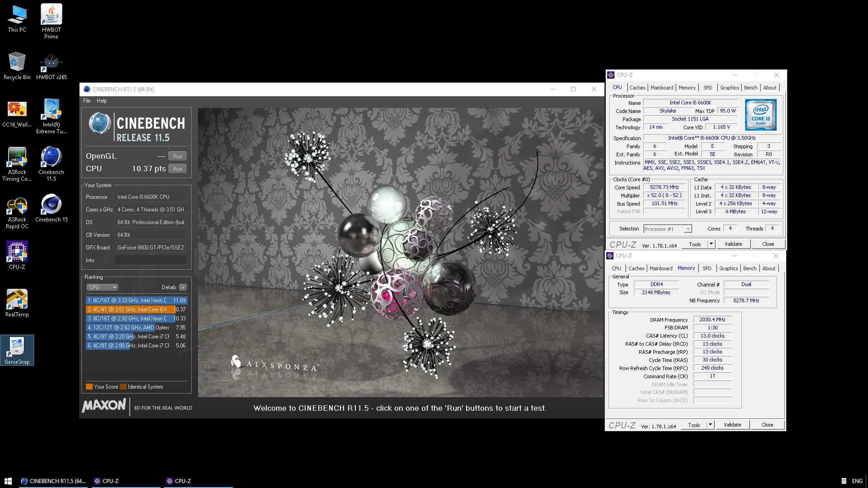The image size is (868, 488).
Task: Click the Memory CPU-Z window title icon
Action: tap(610, 256)
